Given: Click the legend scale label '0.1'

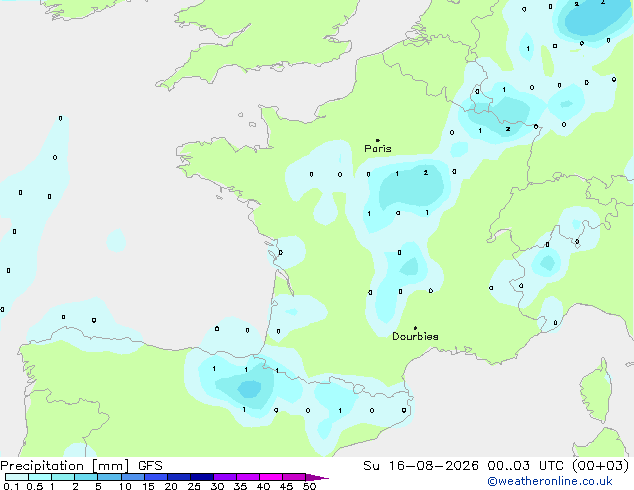Looking at the screenshot, I should coord(11,486).
